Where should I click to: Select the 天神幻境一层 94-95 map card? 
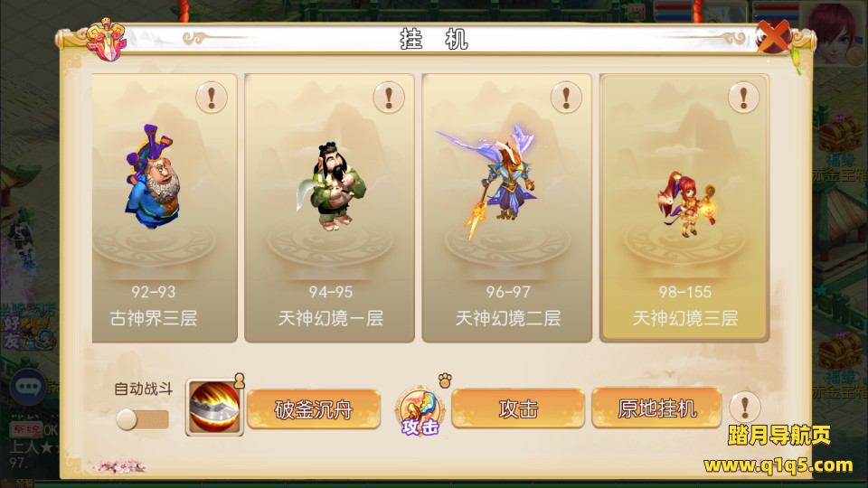[x=329, y=208]
